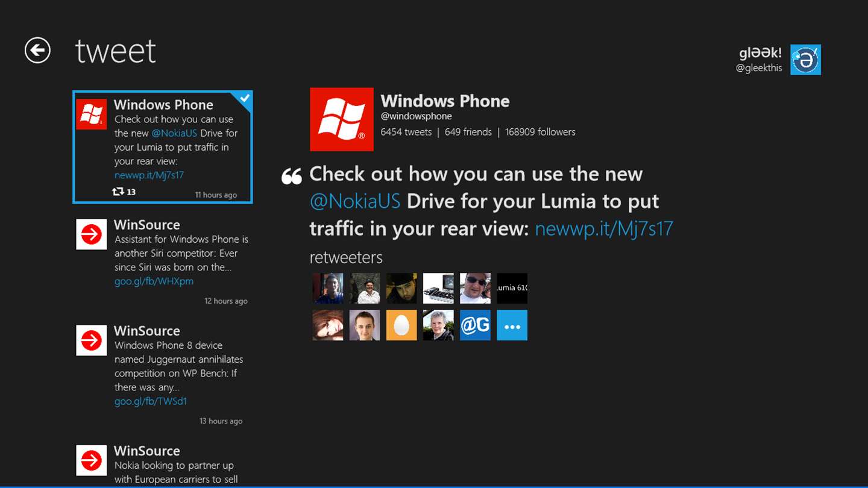The width and height of the screenshot is (868, 488).
Task: Open young man in suit retweeter avatar
Action: (x=365, y=325)
